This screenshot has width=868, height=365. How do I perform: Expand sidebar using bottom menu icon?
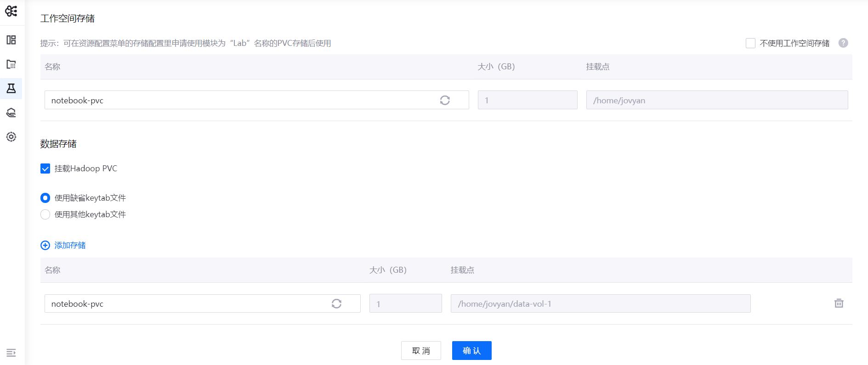coord(11,353)
